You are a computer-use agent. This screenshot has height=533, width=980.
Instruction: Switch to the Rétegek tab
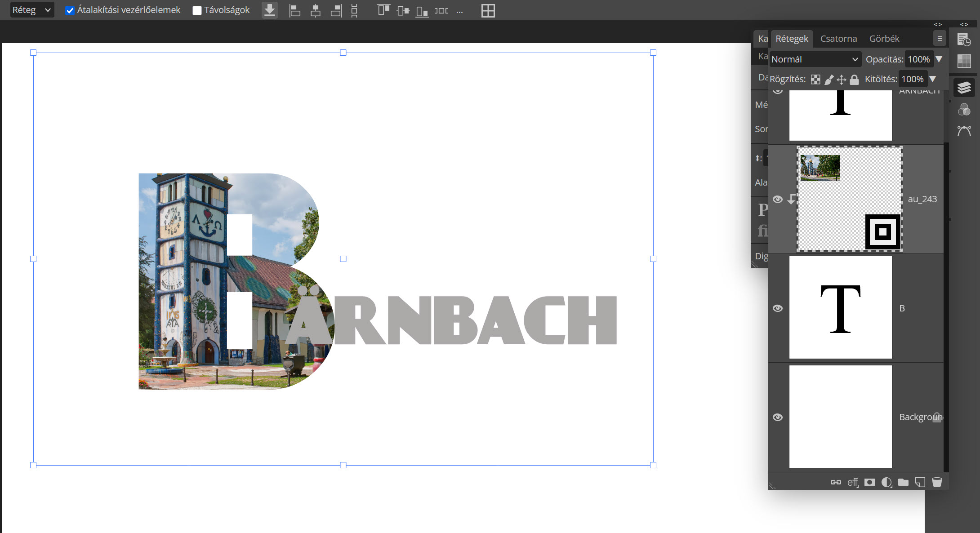[792, 39]
